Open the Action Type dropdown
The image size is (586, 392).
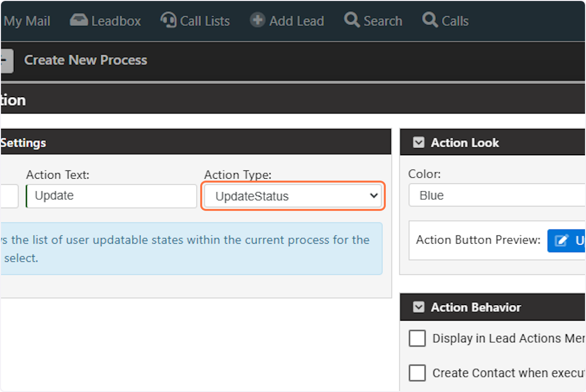pyautogui.click(x=293, y=196)
